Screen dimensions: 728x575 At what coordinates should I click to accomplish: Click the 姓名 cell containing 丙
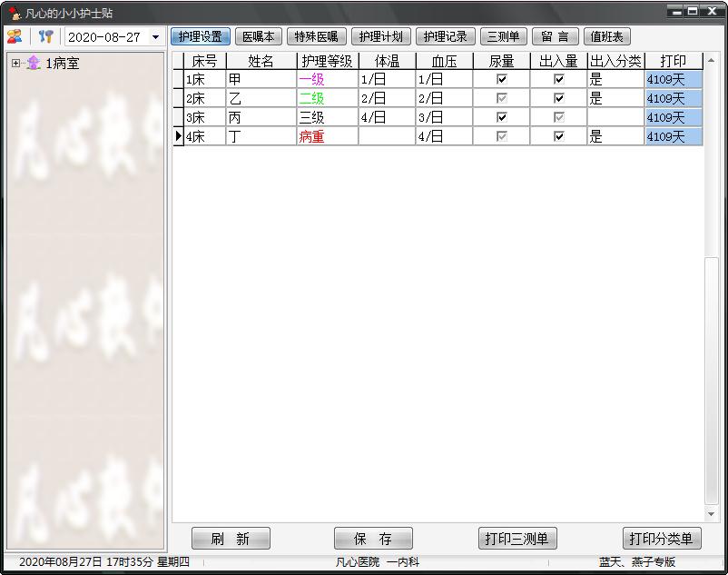tap(261, 117)
